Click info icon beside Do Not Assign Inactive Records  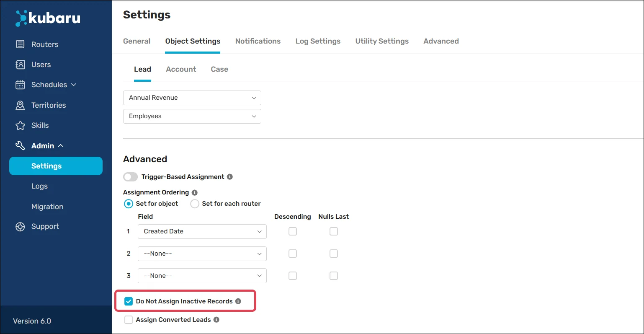click(238, 301)
